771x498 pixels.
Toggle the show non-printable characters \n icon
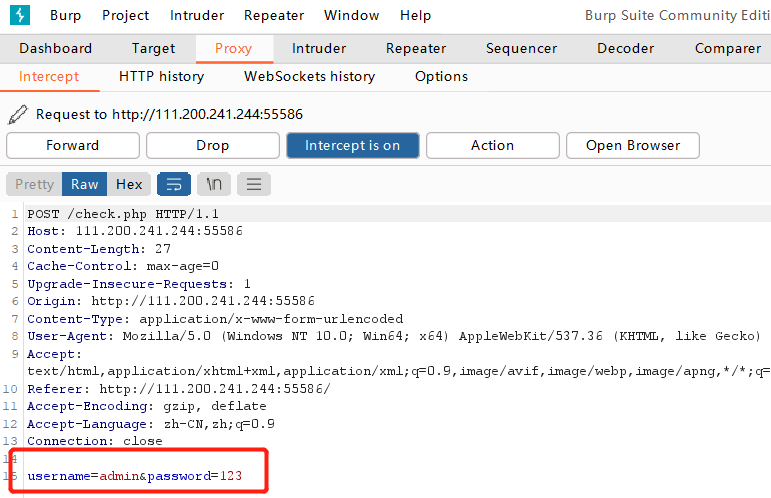point(214,184)
